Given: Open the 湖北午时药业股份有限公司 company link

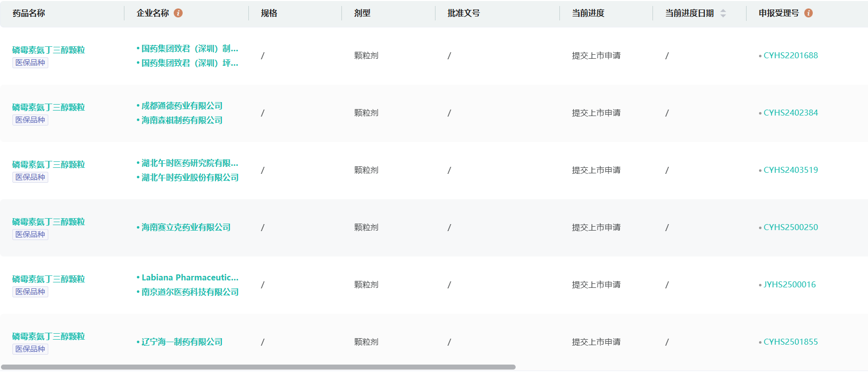Looking at the screenshot, I should [190, 178].
